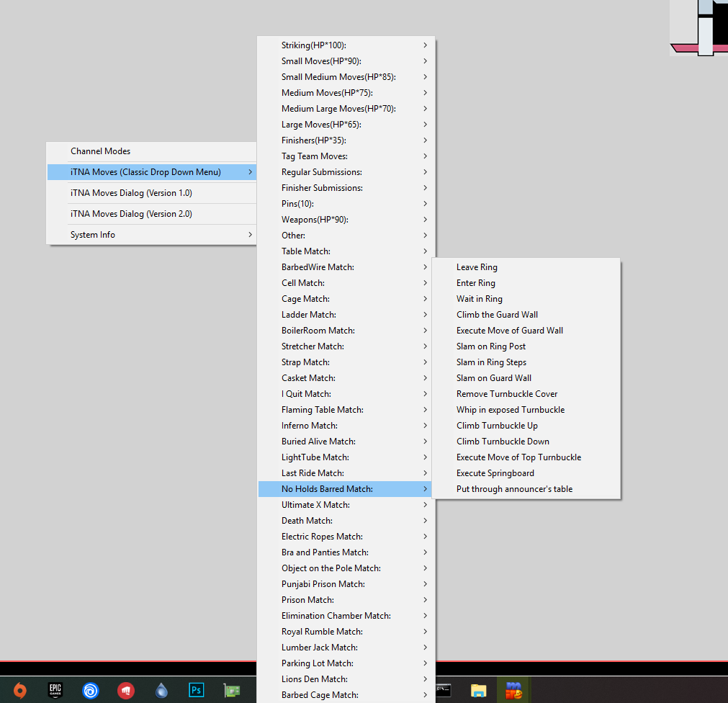Expand the System Info submenu
This screenshot has height=703, width=728.
pos(151,235)
